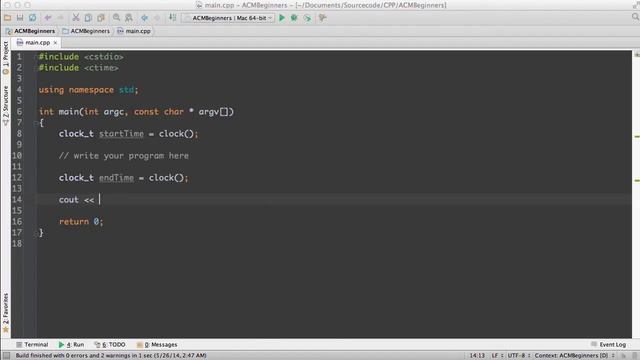Viewport: 640px width, 360px height.
Task: Click the endTime variable on line 12
Action: (x=116, y=178)
